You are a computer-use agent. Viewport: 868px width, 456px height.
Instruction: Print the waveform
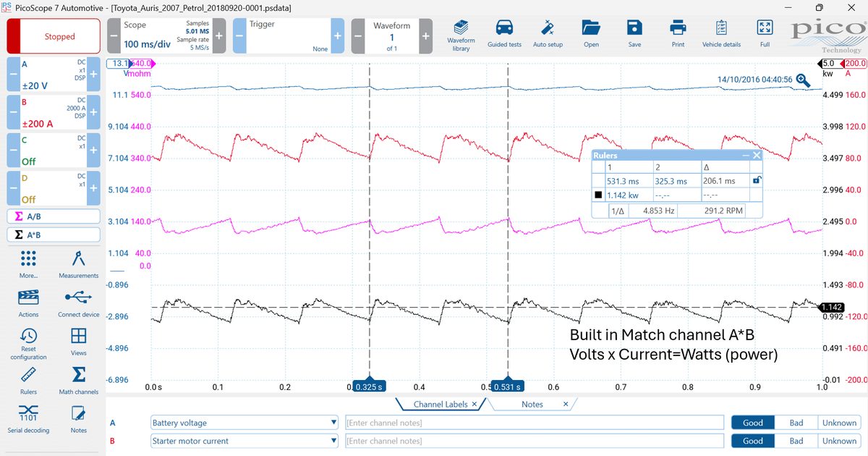tap(678, 35)
